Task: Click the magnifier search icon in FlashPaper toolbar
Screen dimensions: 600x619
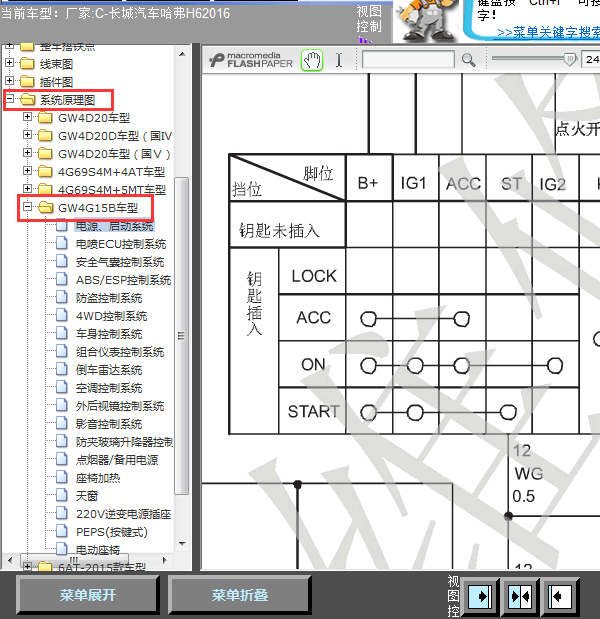Action: click(x=469, y=60)
